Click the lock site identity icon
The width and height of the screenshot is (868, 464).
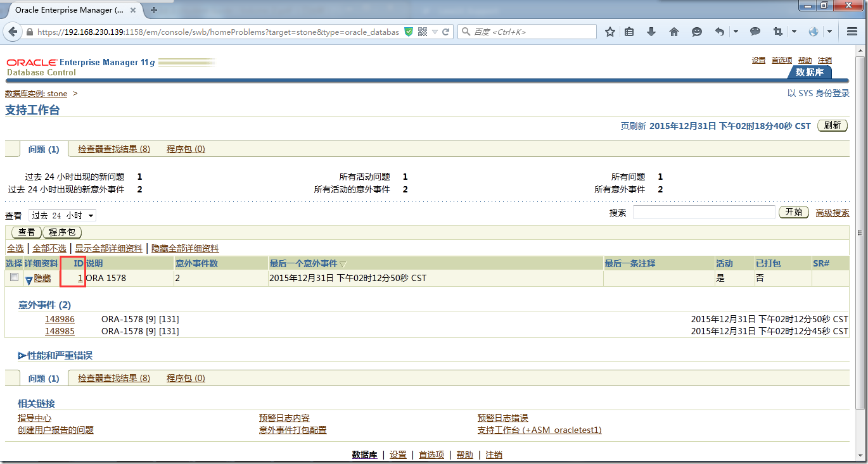tap(30, 32)
